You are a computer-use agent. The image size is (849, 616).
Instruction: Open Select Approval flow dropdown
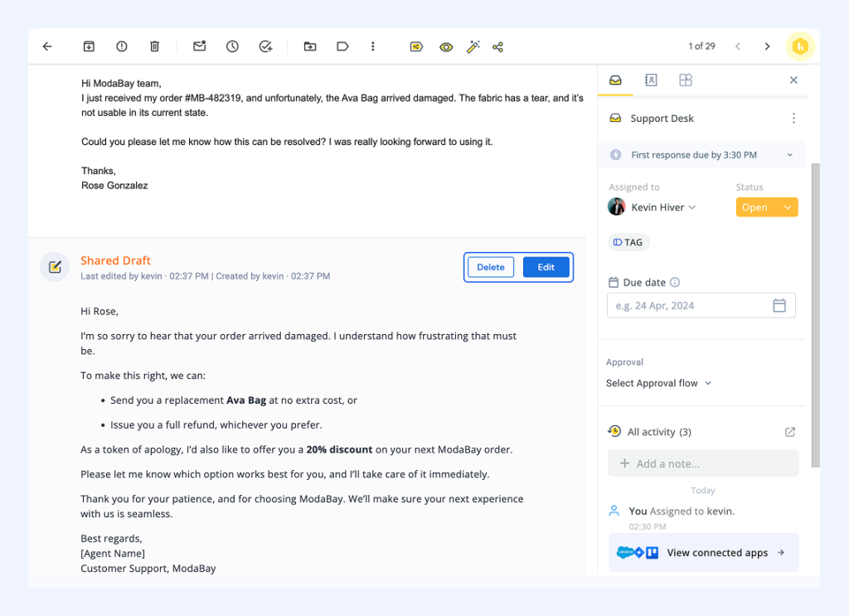(658, 383)
